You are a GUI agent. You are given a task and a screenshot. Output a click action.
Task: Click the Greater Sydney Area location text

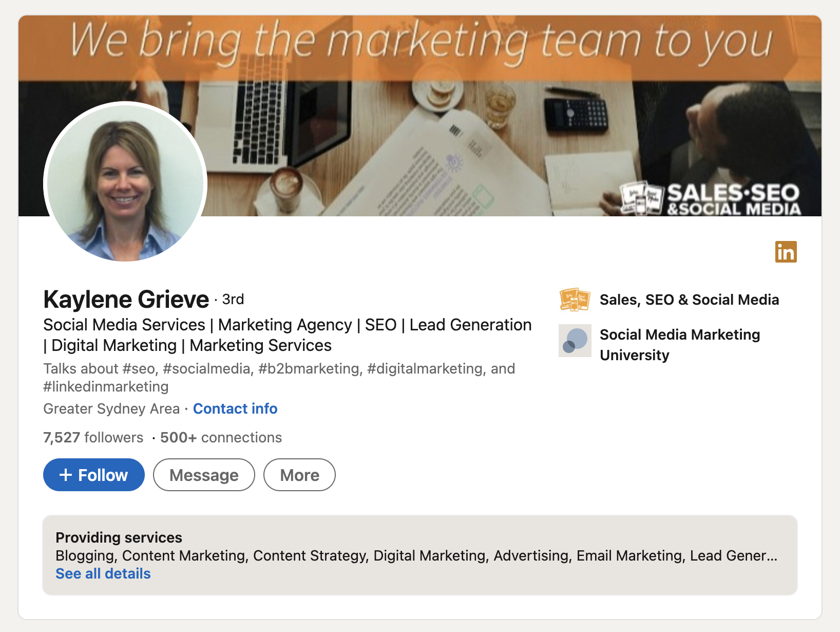click(111, 408)
